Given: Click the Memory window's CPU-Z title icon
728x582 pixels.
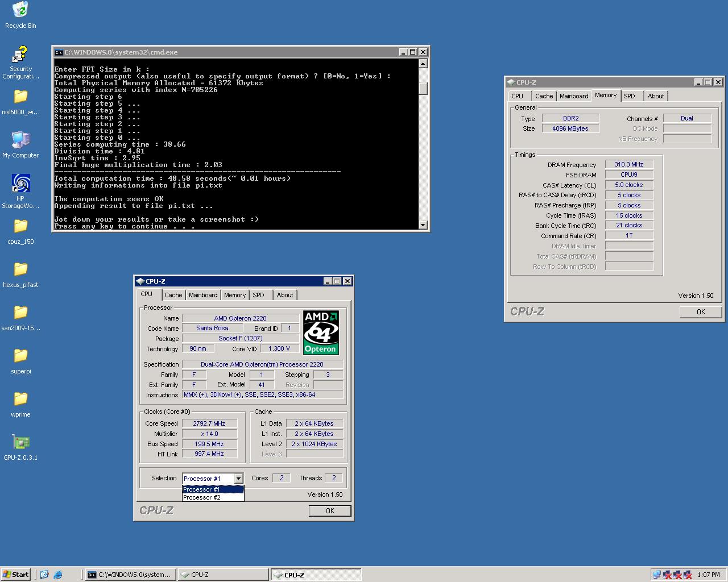Looking at the screenshot, I should pos(511,82).
